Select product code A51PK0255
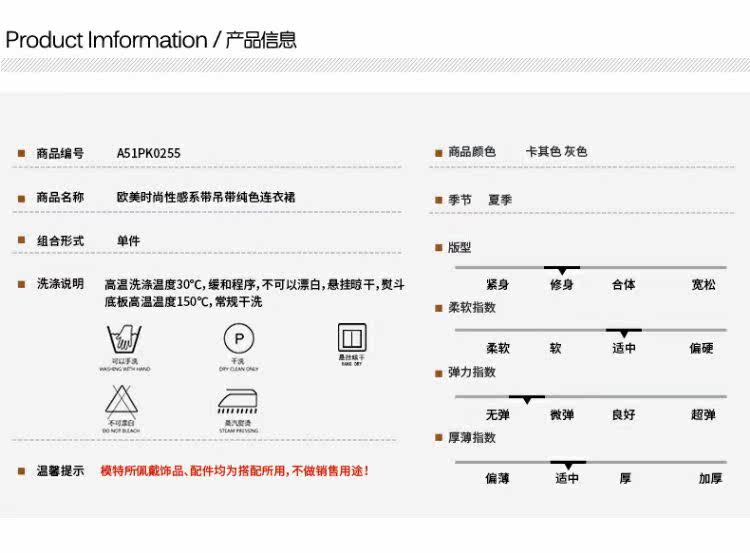Viewport: 750px width, 553px height. 149,154
